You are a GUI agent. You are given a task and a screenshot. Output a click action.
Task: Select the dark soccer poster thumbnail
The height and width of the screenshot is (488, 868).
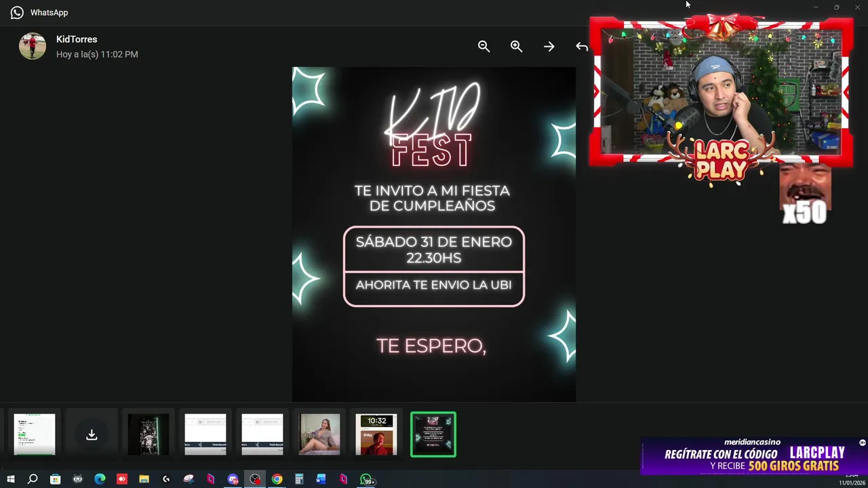tap(149, 434)
